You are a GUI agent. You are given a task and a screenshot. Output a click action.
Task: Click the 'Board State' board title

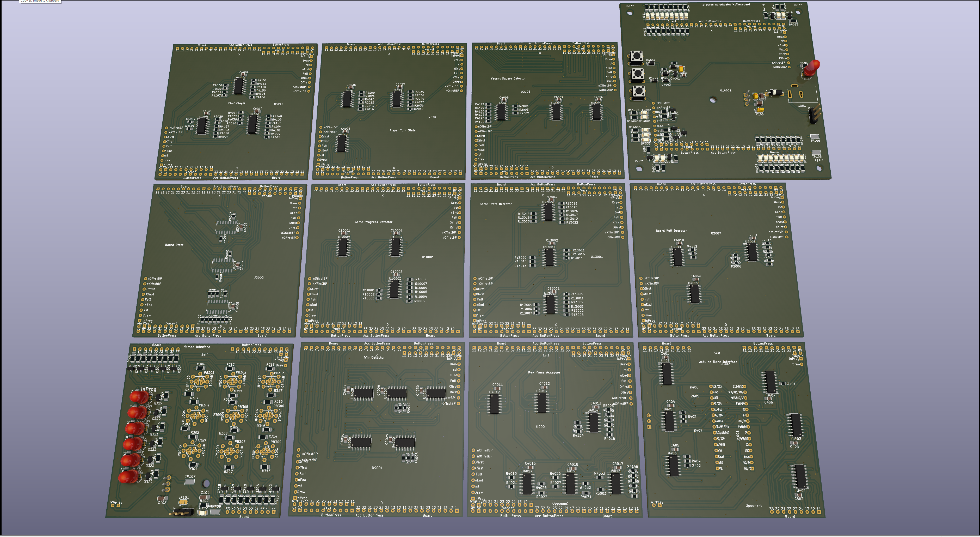tap(174, 245)
